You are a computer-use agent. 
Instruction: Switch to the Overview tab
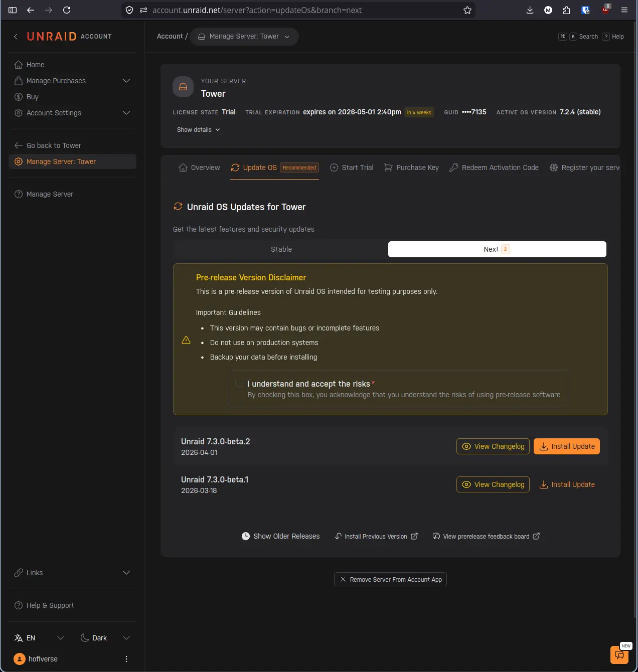coord(199,167)
